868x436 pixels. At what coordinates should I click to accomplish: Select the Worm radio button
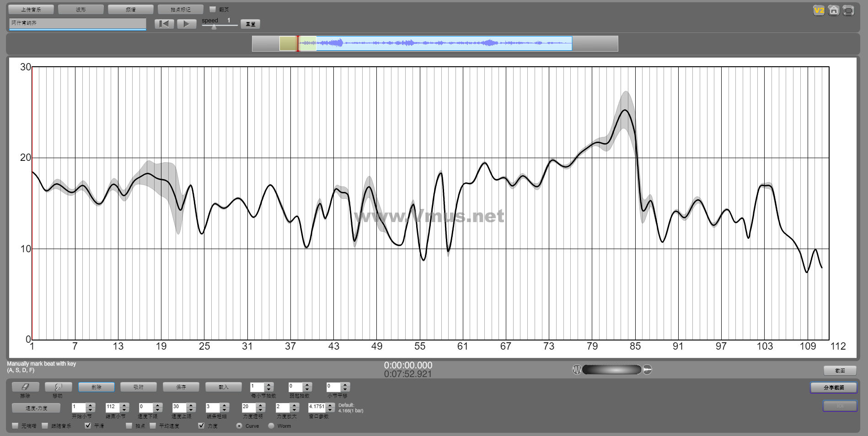pyautogui.click(x=271, y=425)
